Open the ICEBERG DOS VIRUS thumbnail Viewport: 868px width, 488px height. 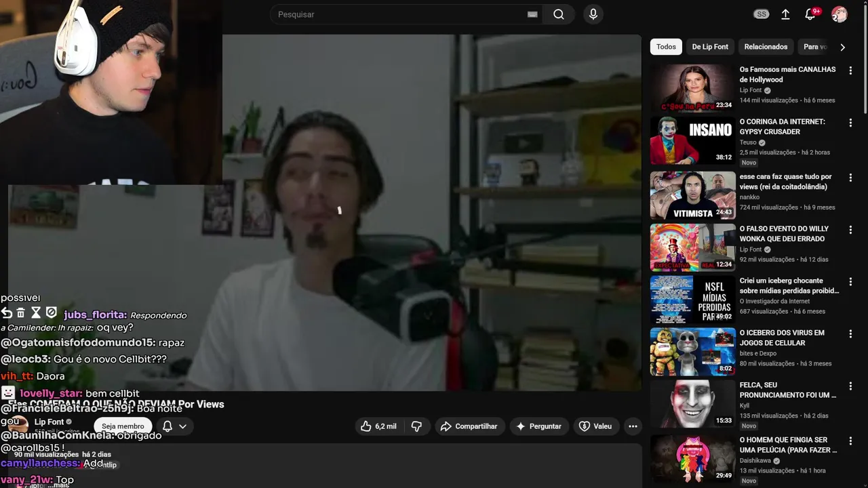click(692, 352)
